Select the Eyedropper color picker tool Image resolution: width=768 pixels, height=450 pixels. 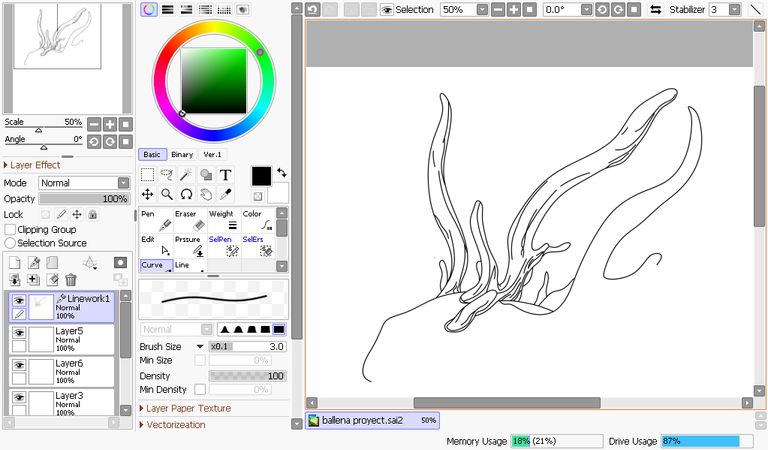coord(225,194)
